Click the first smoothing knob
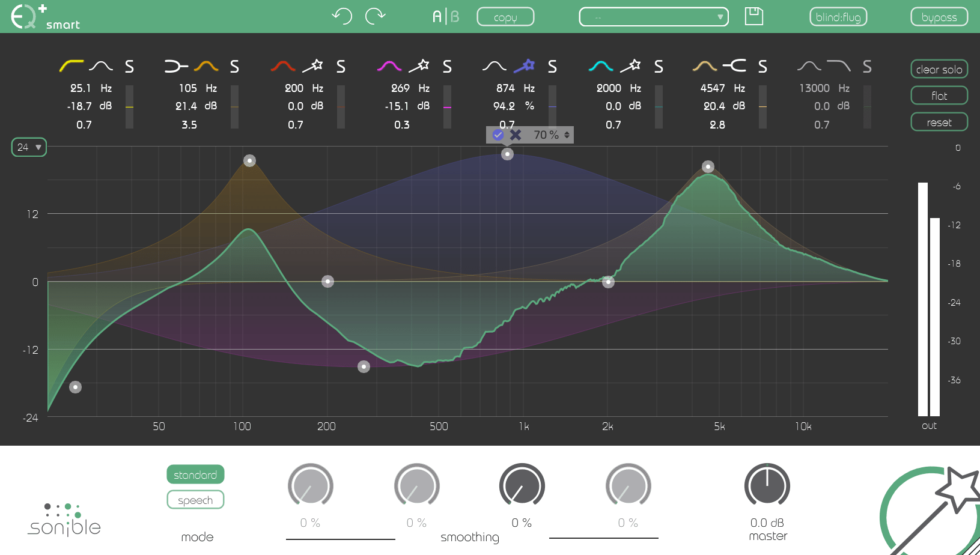Screen dimensions: 980x555 point(311,485)
